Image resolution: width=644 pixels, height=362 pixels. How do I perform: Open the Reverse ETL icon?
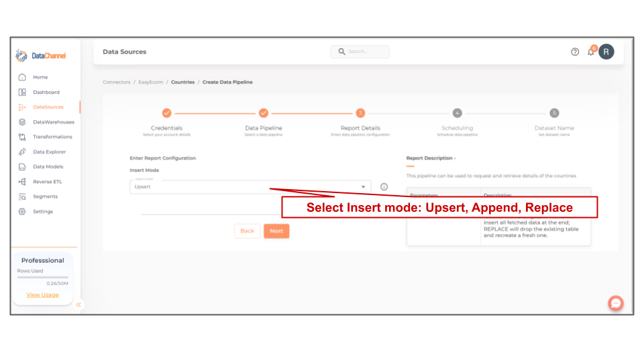click(x=22, y=182)
